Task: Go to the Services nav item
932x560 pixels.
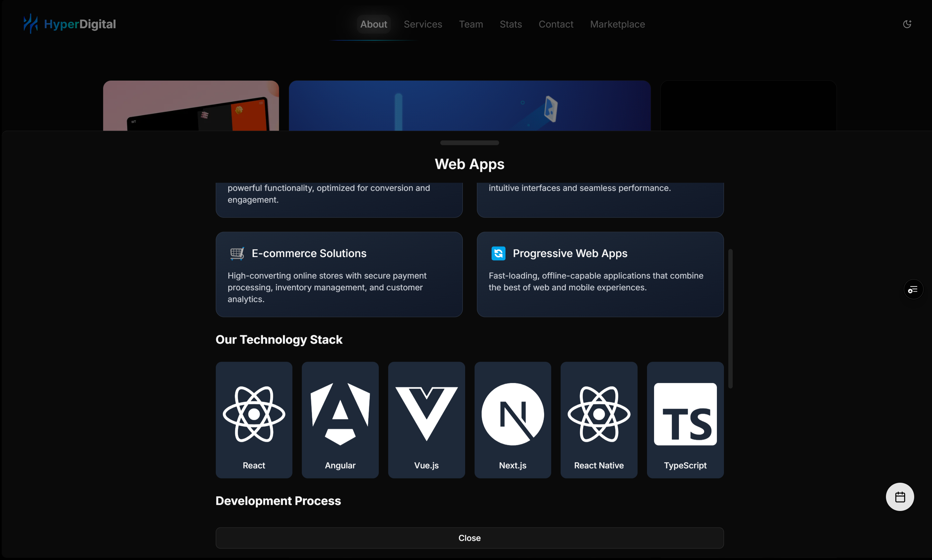Action: 422,24
